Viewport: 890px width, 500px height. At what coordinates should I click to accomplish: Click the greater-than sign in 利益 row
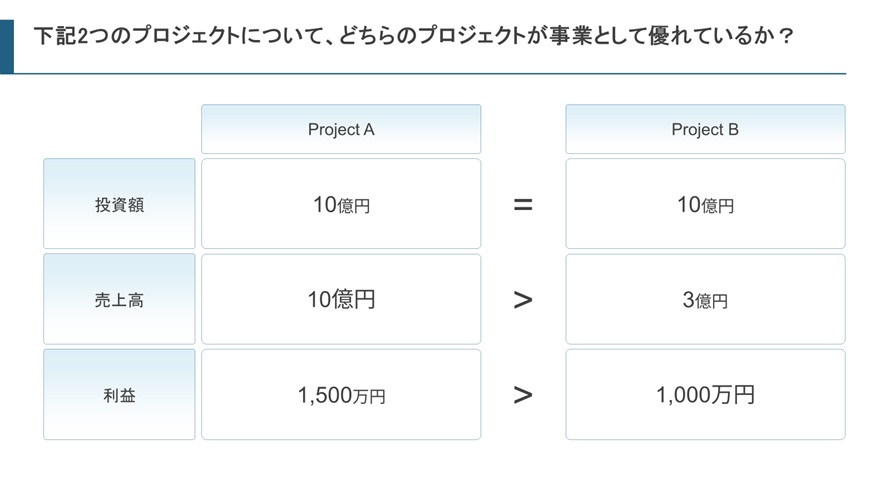tap(523, 395)
